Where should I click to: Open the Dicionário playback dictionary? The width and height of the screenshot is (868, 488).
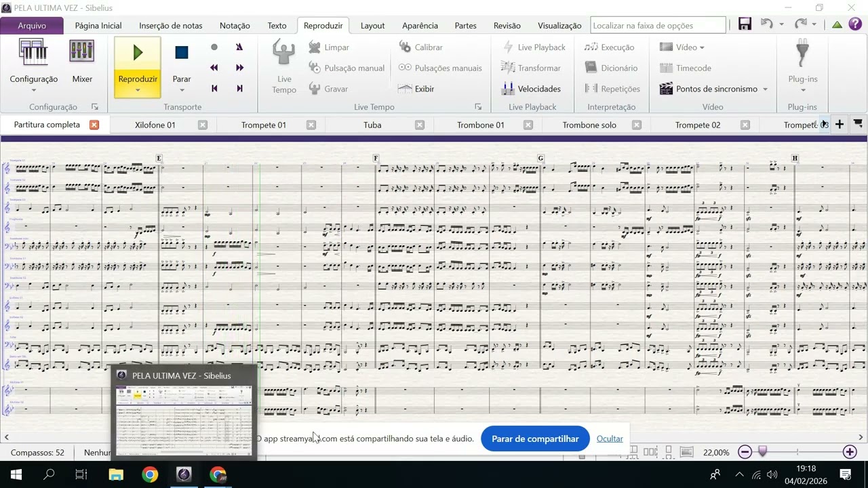pyautogui.click(x=611, y=68)
